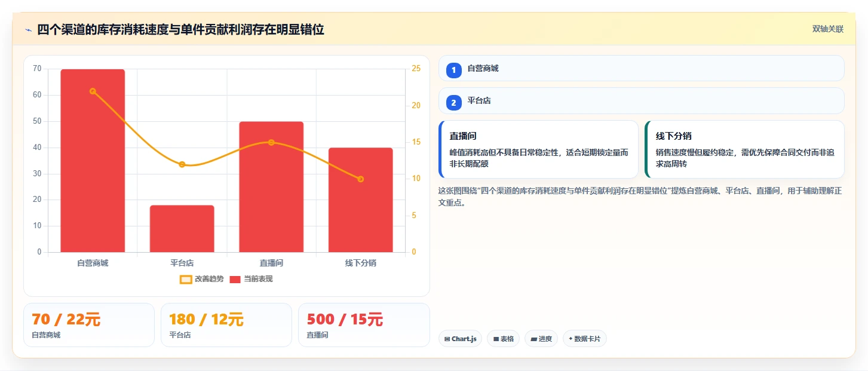Click the numbered badge 1 for 自营商城
Image resolution: width=868 pixels, height=371 pixels.
pyautogui.click(x=453, y=70)
